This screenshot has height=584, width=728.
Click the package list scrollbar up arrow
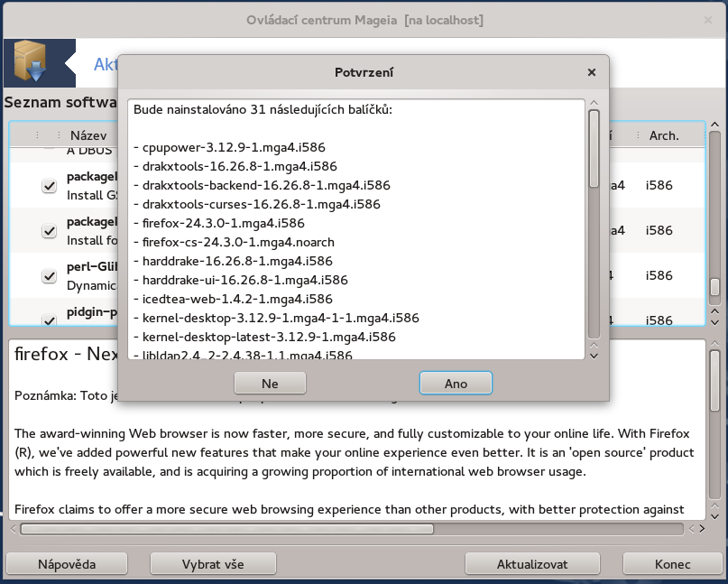click(x=715, y=124)
